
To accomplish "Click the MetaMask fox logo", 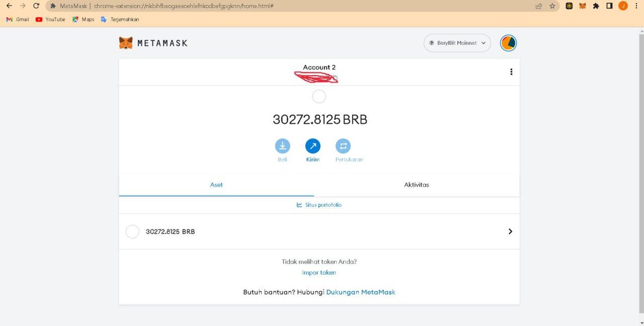I will (126, 43).
